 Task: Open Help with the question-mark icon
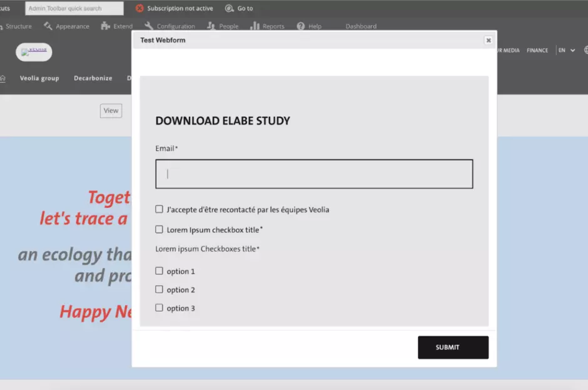pyautogui.click(x=300, y=26)
